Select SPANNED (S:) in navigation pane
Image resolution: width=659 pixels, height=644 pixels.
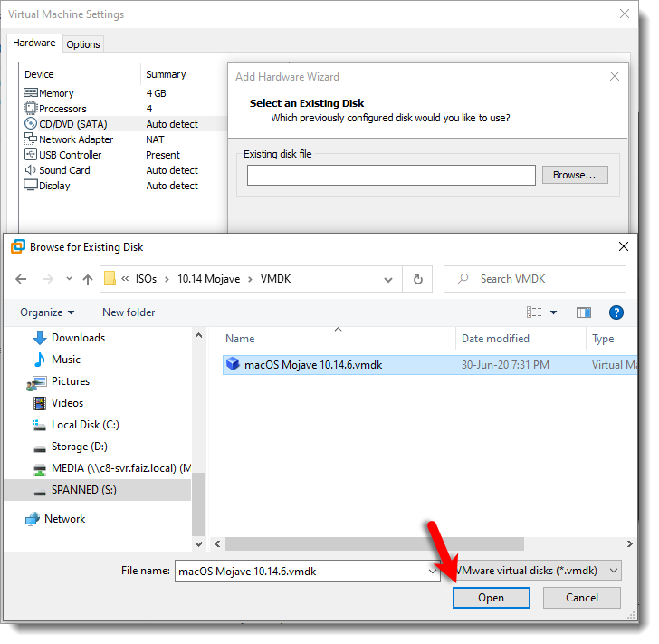[x=98, y=490]
